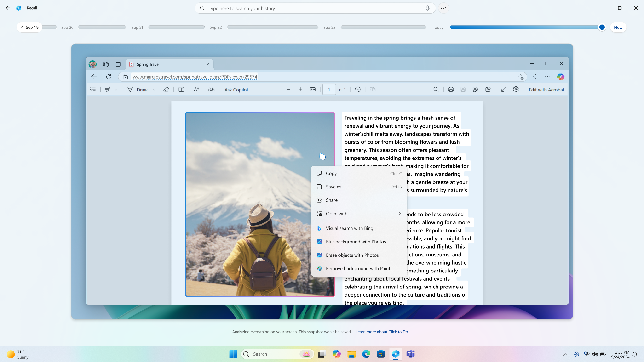Select 'Visual search with Bing' option
Image resolution: width=644 pixels, height=362 pixels.
click(349, 228)
